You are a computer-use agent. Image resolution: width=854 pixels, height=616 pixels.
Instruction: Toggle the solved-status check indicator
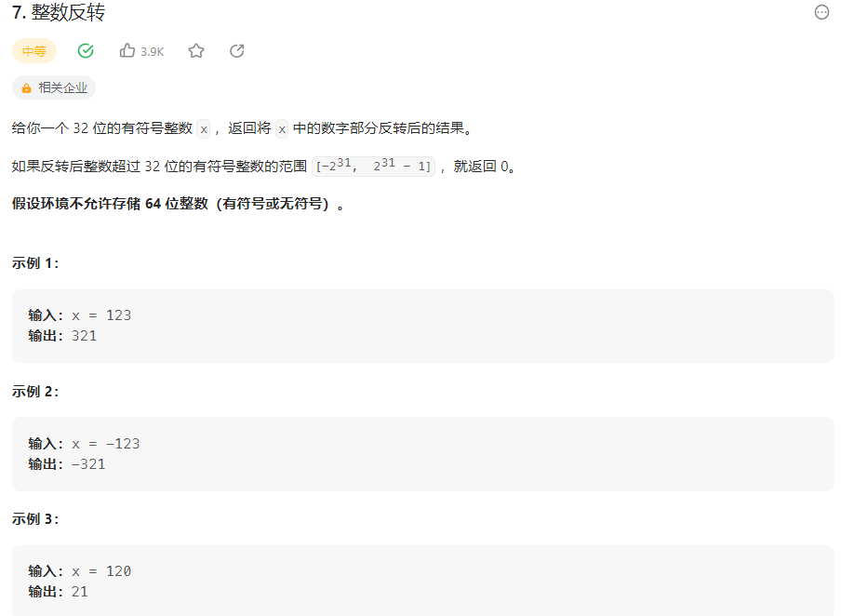(85, 51)
